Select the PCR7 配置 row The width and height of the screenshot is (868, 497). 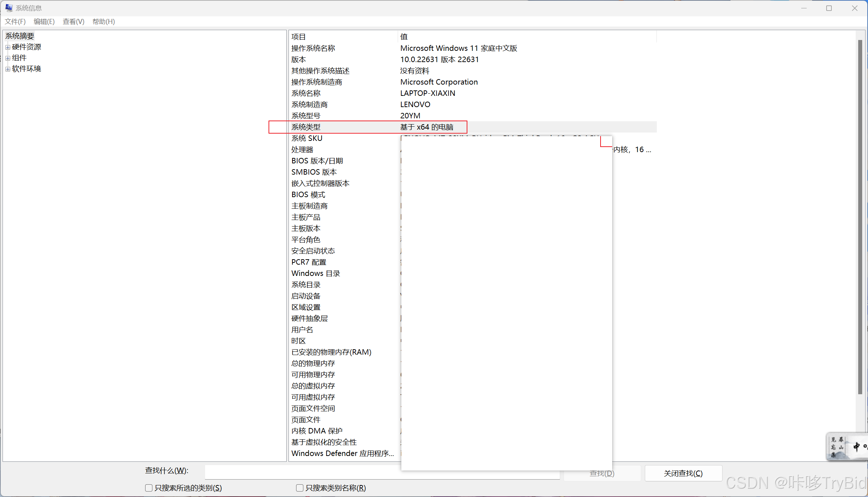[345, 262]
